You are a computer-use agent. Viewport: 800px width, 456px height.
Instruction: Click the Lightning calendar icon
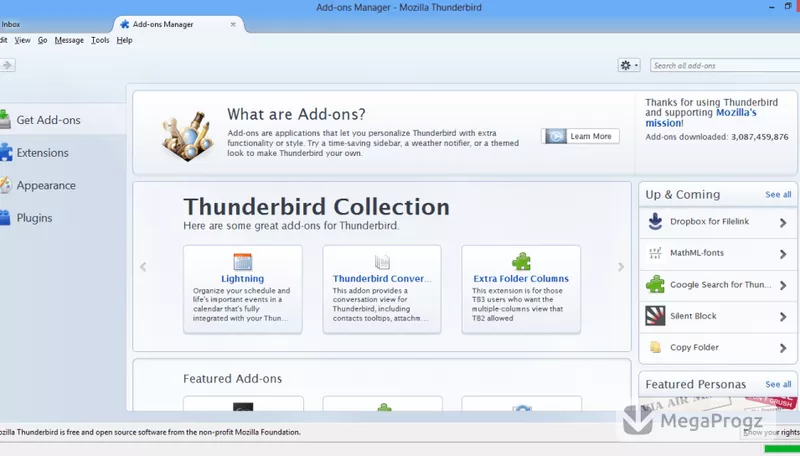[x=242, y=262]
